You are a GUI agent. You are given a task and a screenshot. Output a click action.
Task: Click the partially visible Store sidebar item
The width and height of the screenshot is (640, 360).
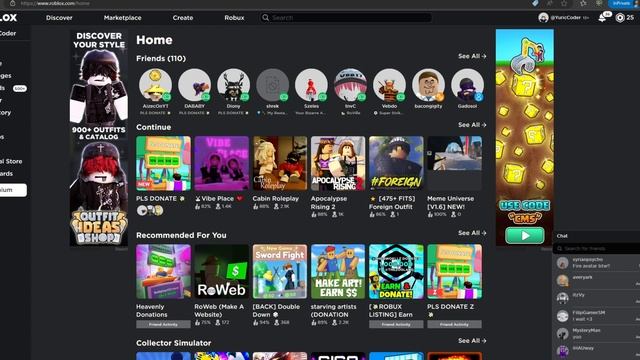pyautogui.click(x=11, y=161)
